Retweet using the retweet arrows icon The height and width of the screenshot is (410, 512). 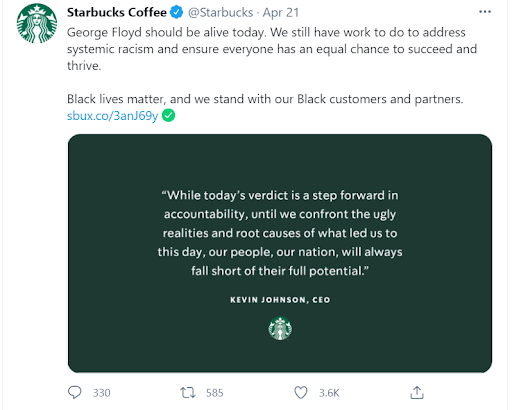click(x=188, y=392)
